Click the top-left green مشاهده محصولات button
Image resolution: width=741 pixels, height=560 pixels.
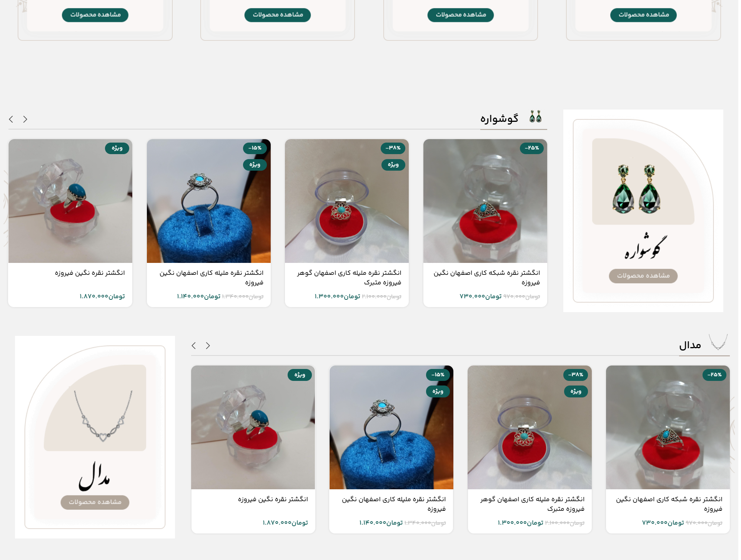pos(95,15)
